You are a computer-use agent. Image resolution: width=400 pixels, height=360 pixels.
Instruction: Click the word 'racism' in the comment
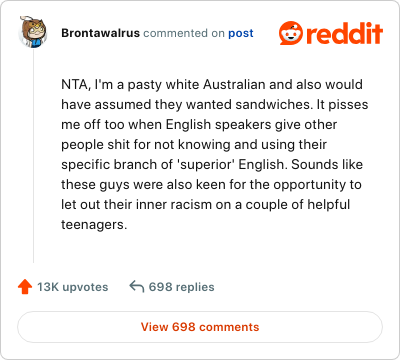coord(191,205)
